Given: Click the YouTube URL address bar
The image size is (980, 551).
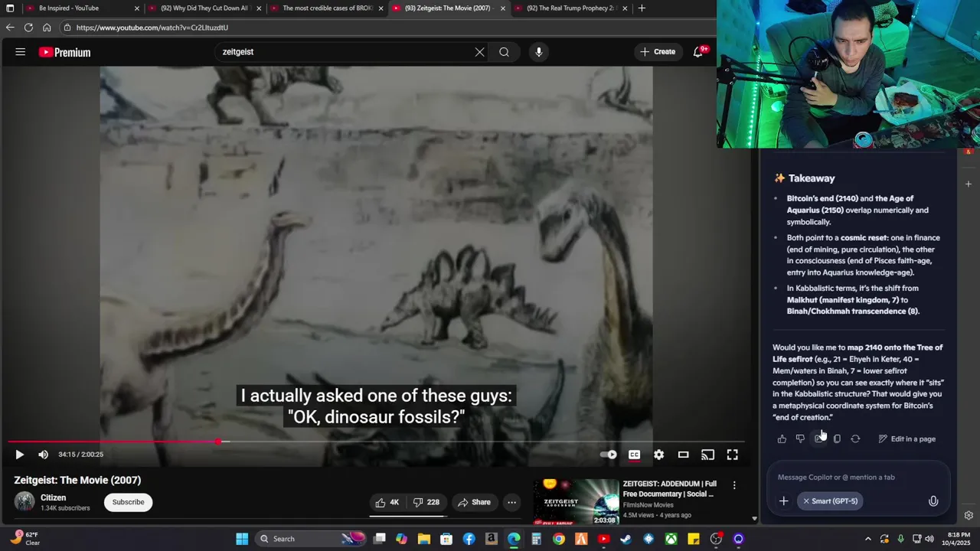Looking at the screenshot, I should (387, 28).
